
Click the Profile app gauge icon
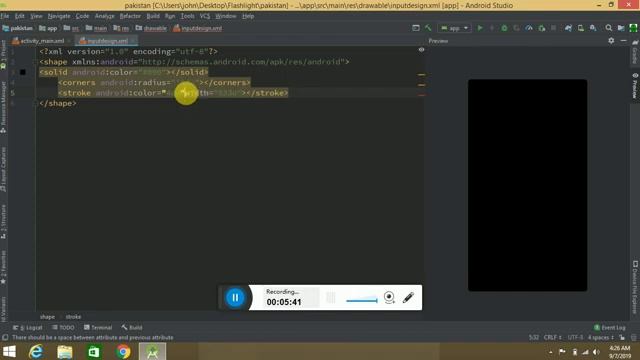[x=529, y=28]
